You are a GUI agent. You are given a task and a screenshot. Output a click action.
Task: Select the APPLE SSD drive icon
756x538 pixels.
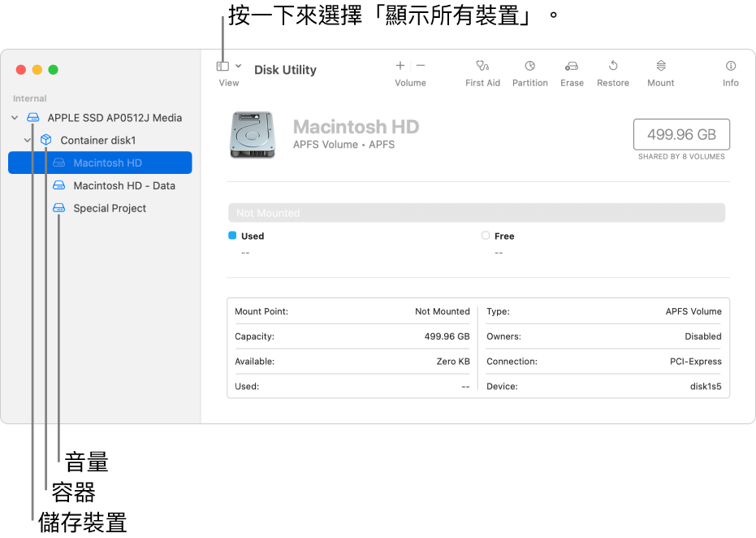(x=33, y=118)
